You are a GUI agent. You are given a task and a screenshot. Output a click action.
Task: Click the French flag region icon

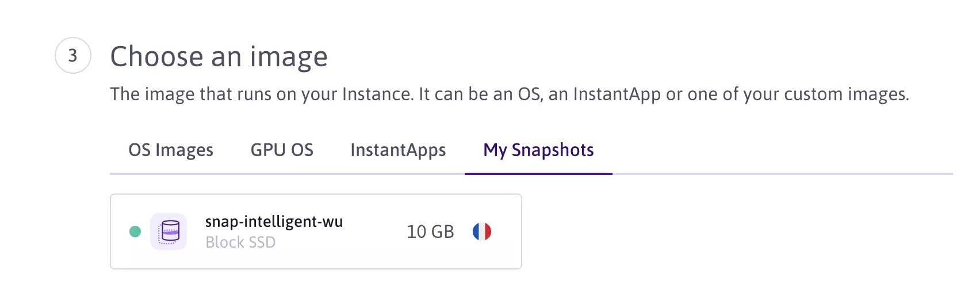tap(482, 232)
